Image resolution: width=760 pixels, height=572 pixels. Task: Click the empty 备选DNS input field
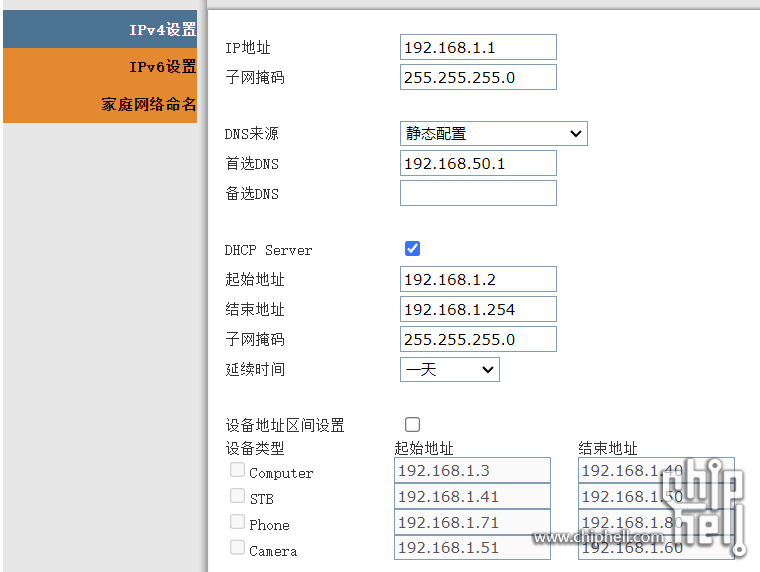click(478, 193)
